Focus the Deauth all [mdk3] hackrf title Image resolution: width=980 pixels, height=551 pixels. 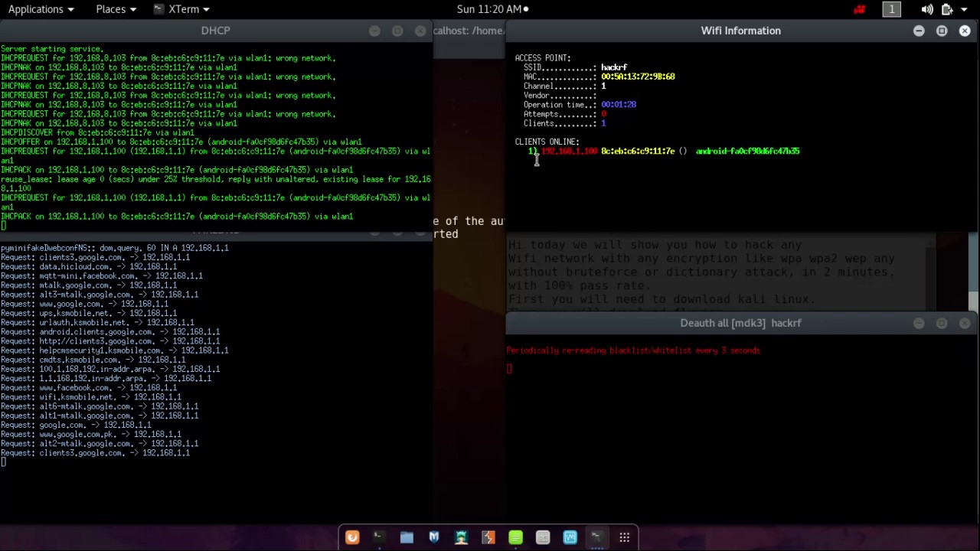point(740,323)
